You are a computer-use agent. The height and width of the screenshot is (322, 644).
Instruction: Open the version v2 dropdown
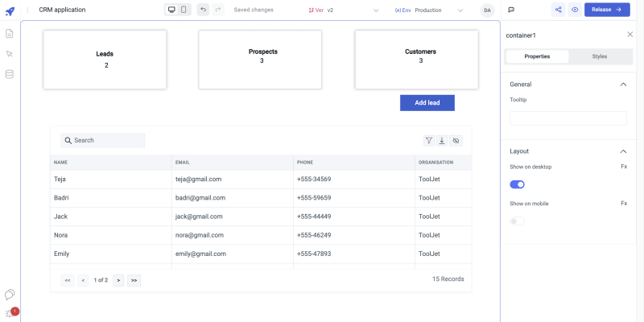tap(344, 10)
